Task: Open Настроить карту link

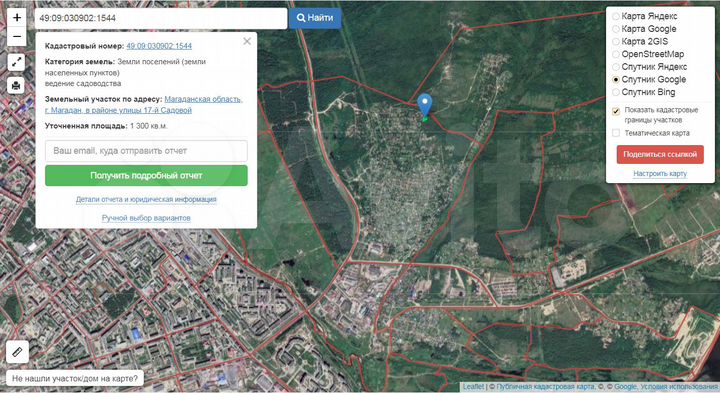Action: click(x=660, y=174)
